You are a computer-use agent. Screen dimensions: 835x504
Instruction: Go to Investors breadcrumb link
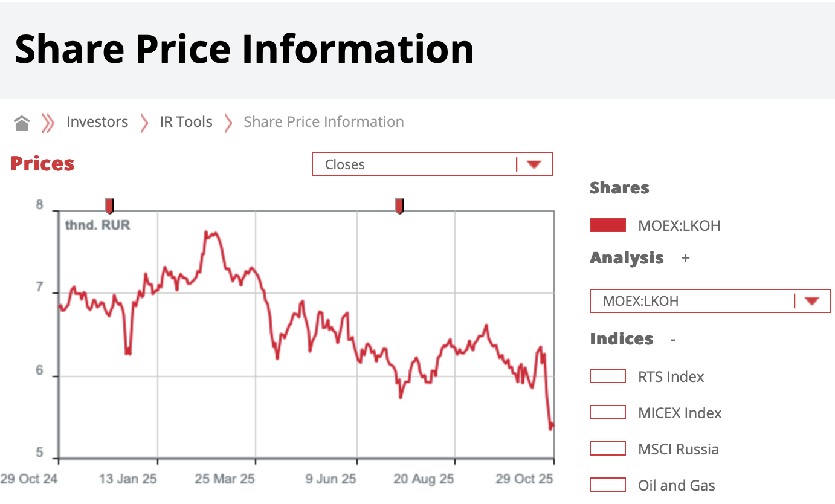(97, 122)
